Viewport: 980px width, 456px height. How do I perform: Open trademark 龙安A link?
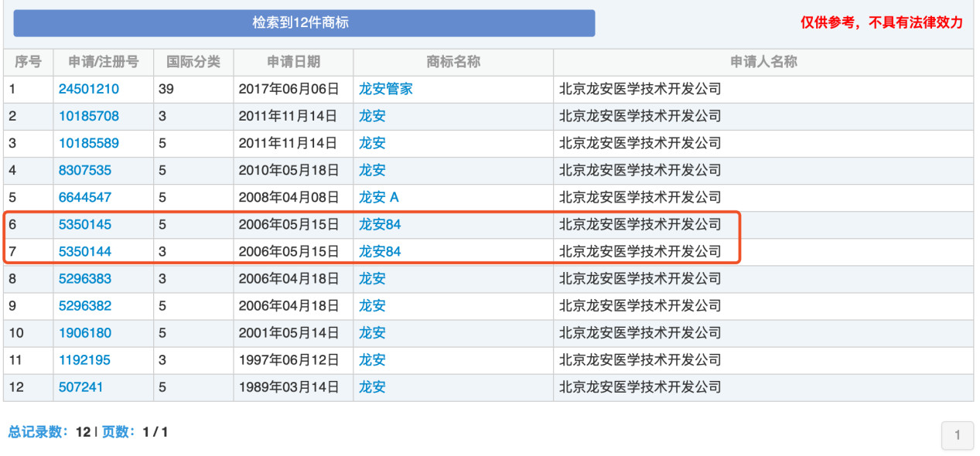click(x=377, y=197)
